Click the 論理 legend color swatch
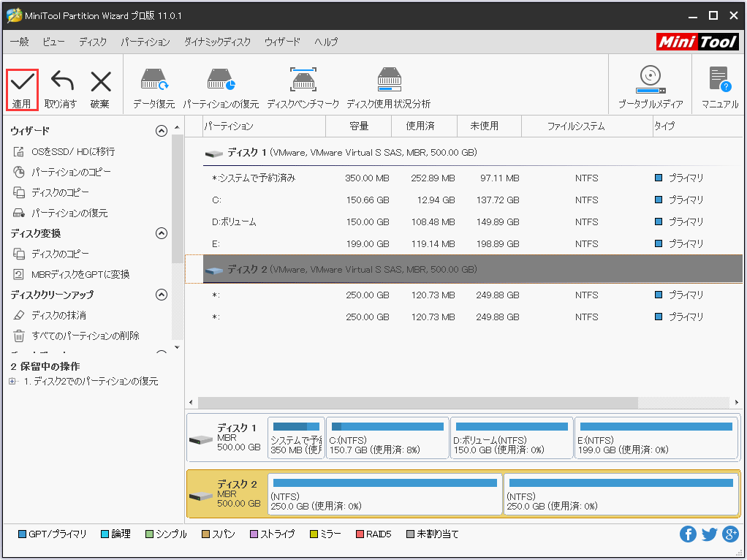The image size is (747, 560). pyautogui.click(x=105, y=534)
